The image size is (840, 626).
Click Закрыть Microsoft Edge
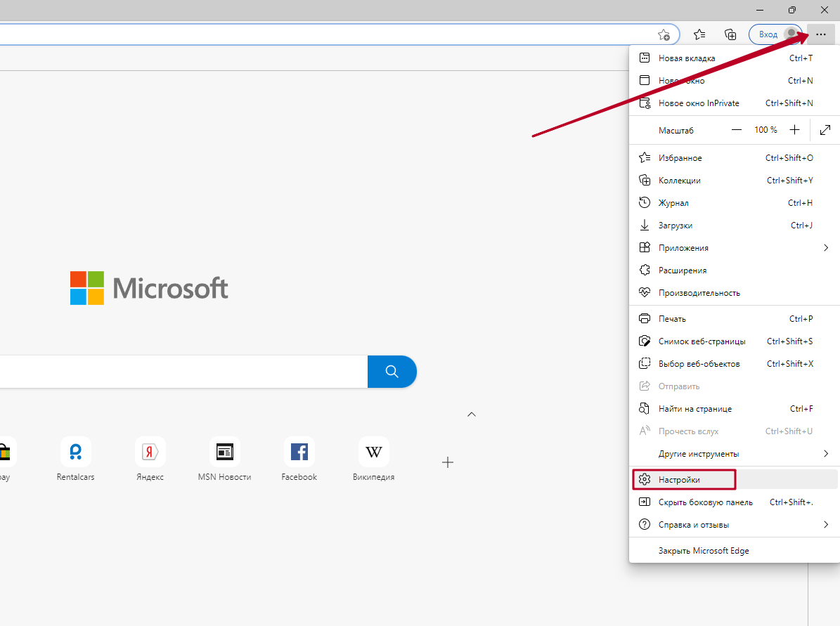(734, 551)
